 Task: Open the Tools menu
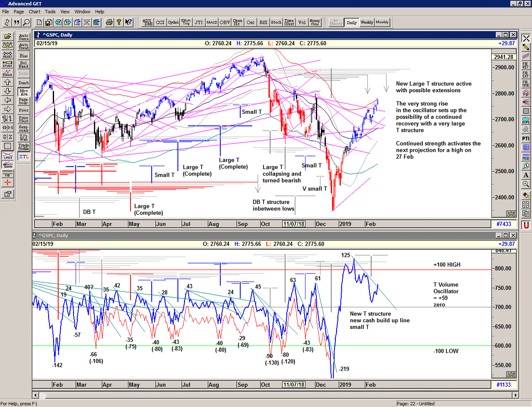[x=50, y=12]
